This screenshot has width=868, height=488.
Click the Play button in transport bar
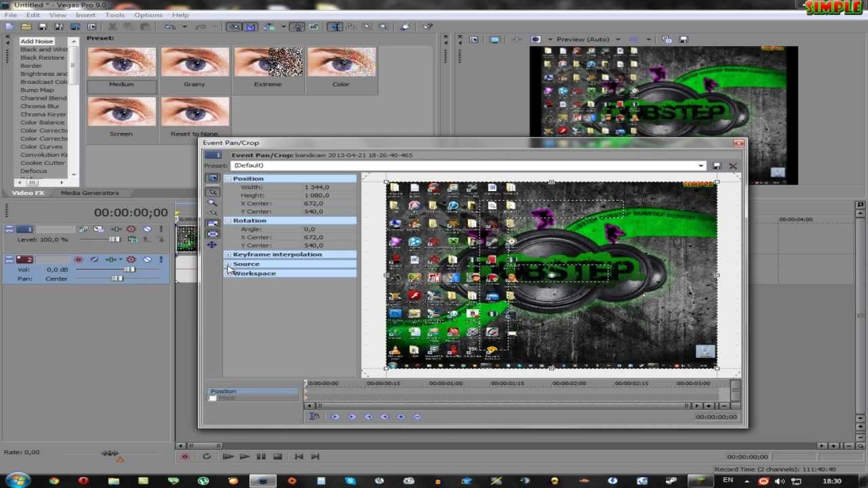click(x=244, y=457)
